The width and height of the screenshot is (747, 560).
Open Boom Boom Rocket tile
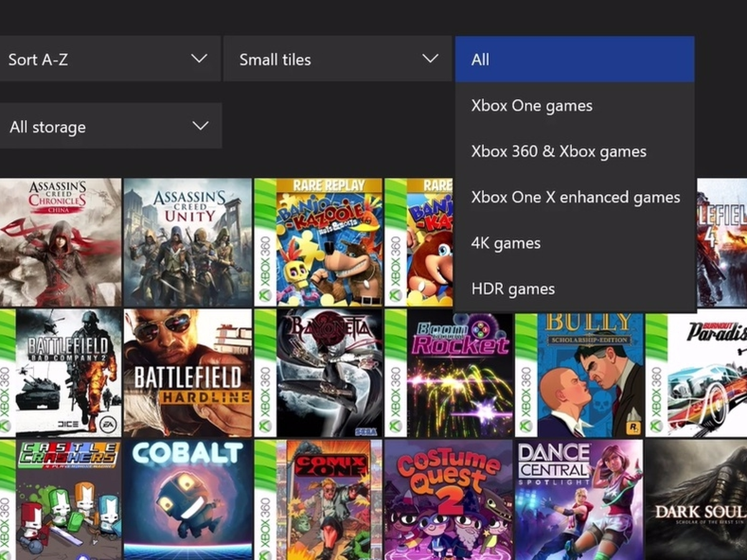click(x=449, y=373)
